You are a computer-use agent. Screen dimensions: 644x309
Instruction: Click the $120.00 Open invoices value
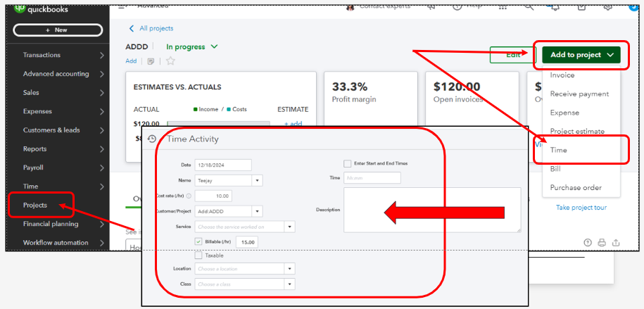457,87
